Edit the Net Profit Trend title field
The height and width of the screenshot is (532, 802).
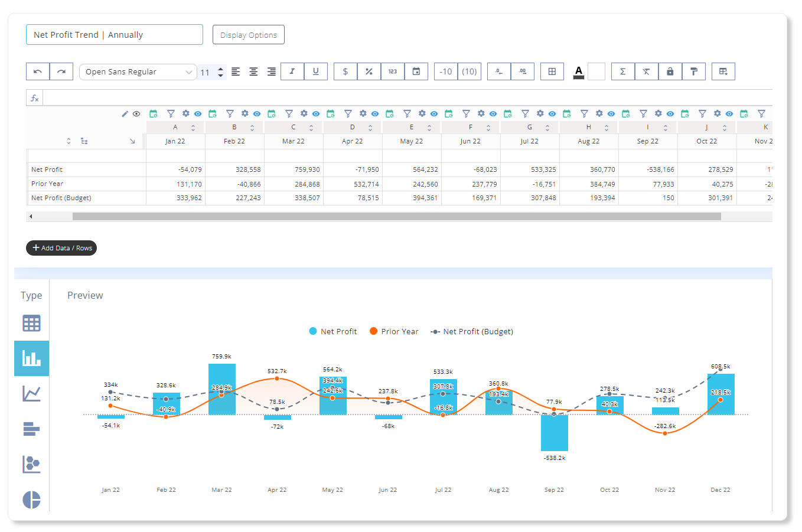click(114, 34)
